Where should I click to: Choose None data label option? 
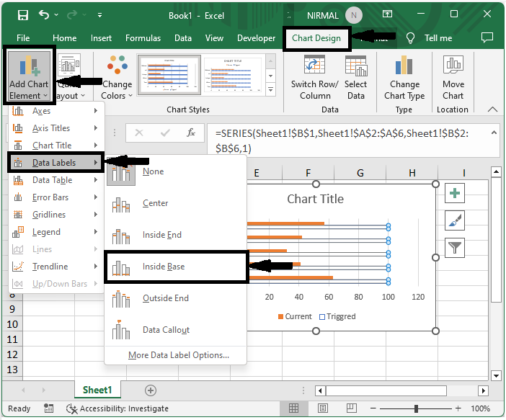(176, 171)
